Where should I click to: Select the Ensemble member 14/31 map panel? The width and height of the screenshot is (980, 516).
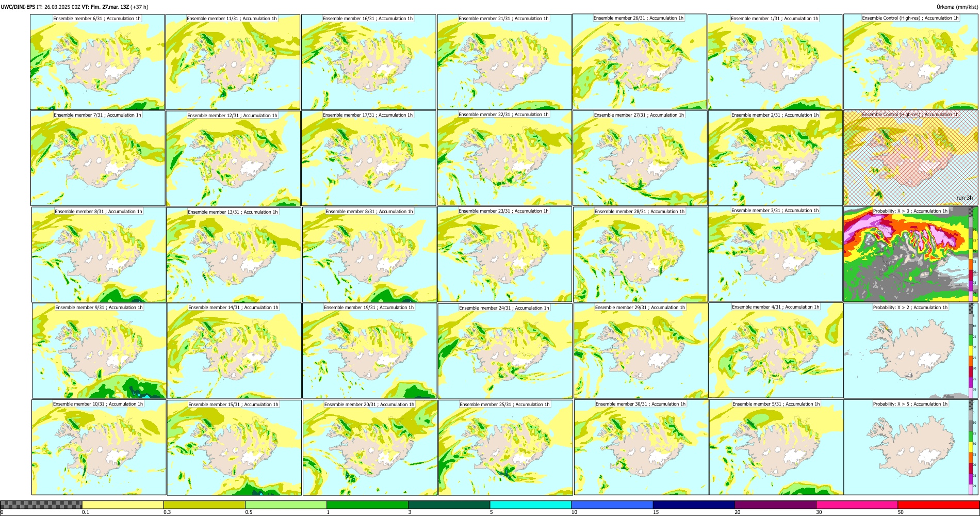pyautogui.click(x=234, y=351)
